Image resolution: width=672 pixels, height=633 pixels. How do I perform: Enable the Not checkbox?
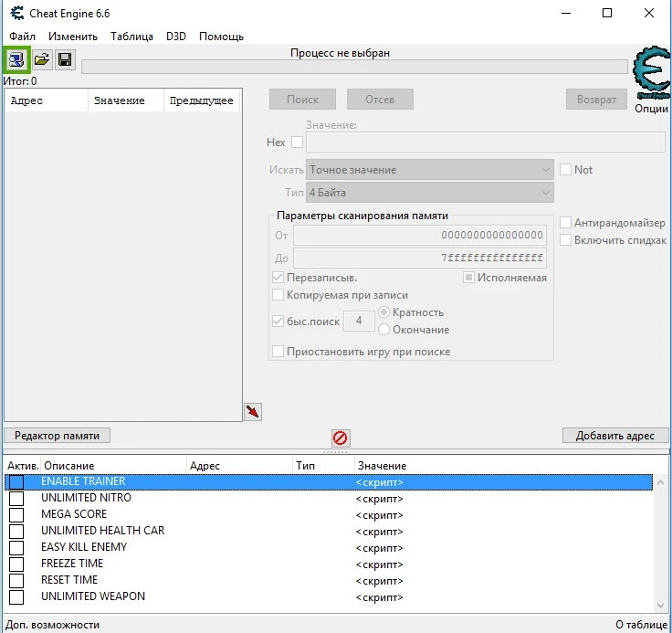565,169
